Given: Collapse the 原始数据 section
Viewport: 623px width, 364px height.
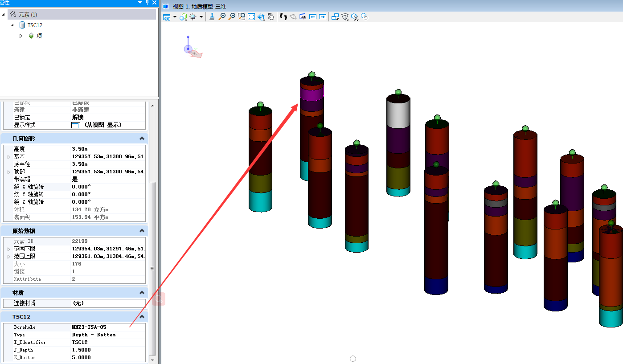Looking at the screenshot, I should tap(142, 231).
